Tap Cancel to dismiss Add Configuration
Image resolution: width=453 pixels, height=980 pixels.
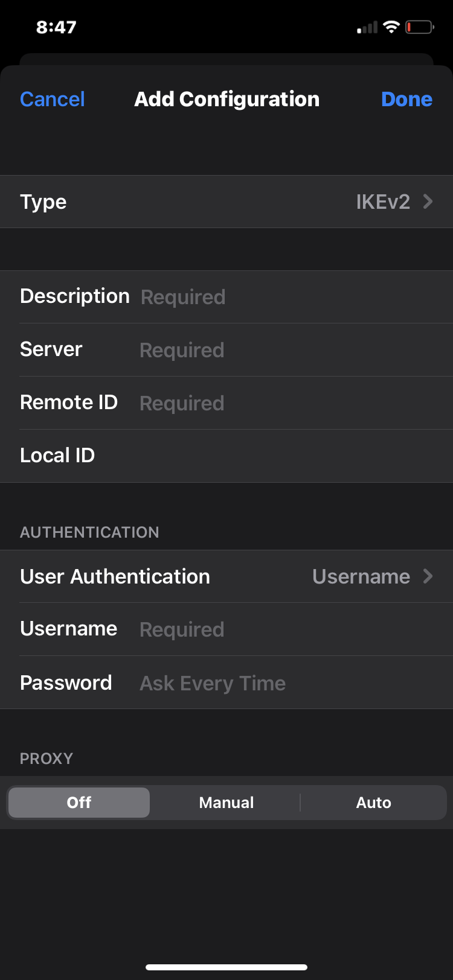52,99
